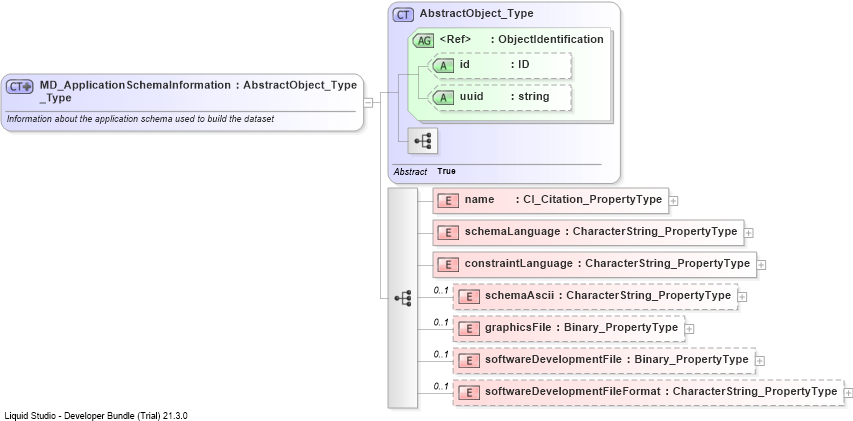This screenshot has height=421, width=853.
Task: Click the description 'Information about the application schema'
Action: point(140,119)
